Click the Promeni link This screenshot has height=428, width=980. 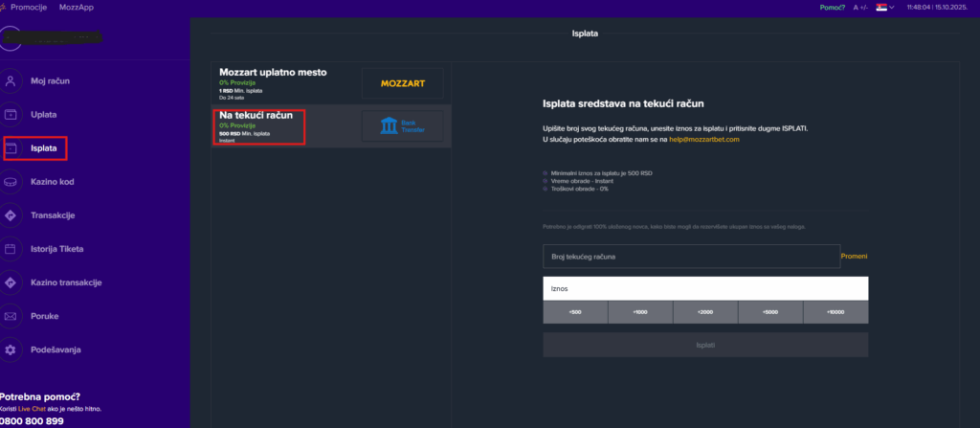tap(854, 257)
